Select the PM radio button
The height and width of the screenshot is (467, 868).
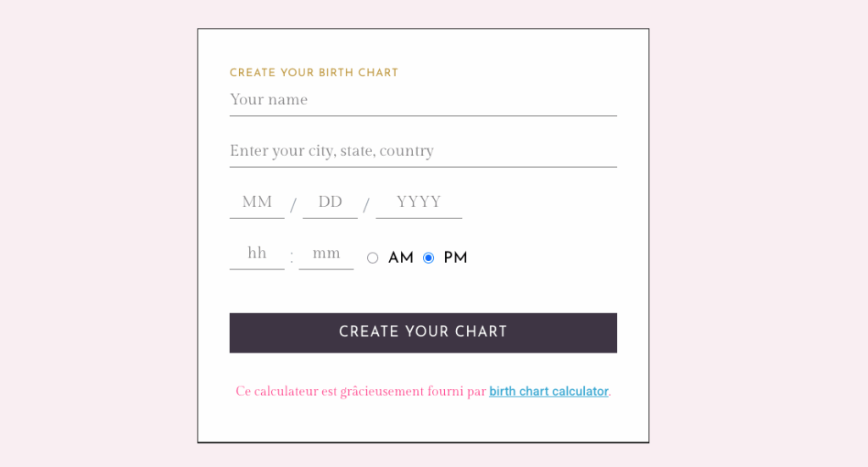point(428,259)
